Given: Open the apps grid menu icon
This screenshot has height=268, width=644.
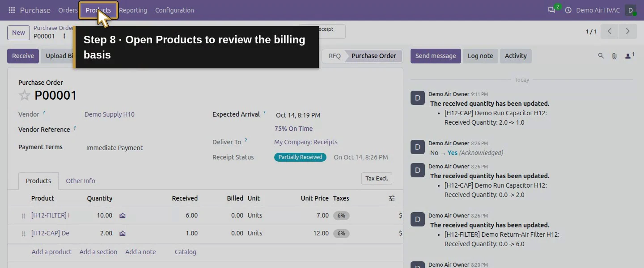Looking at the screenshot, I should tap(12, 10).
